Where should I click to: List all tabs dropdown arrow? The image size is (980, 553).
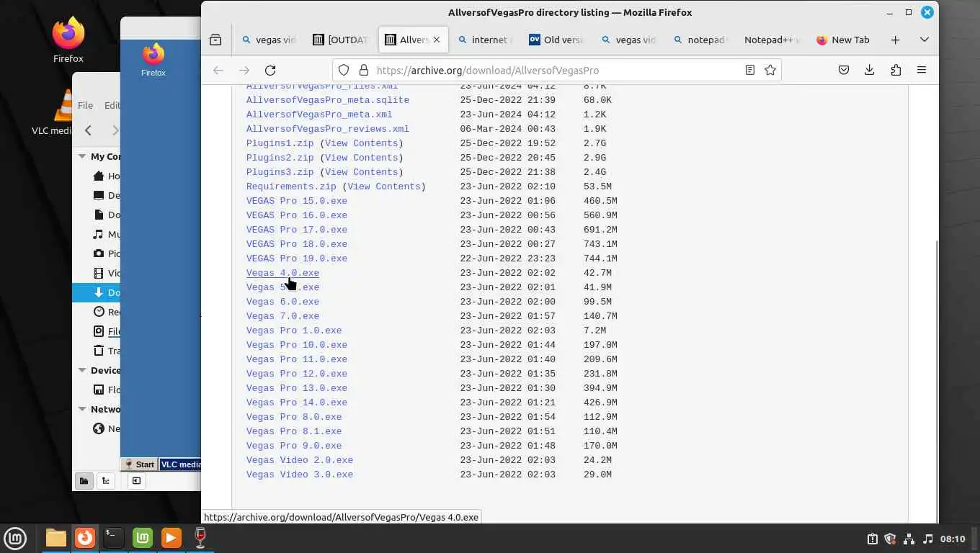tap(925, 40)
